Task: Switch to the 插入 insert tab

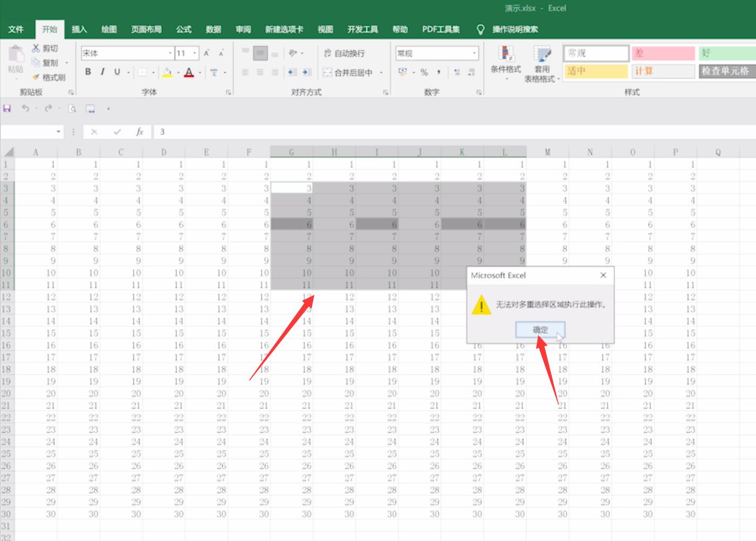Action: (79, 29)
